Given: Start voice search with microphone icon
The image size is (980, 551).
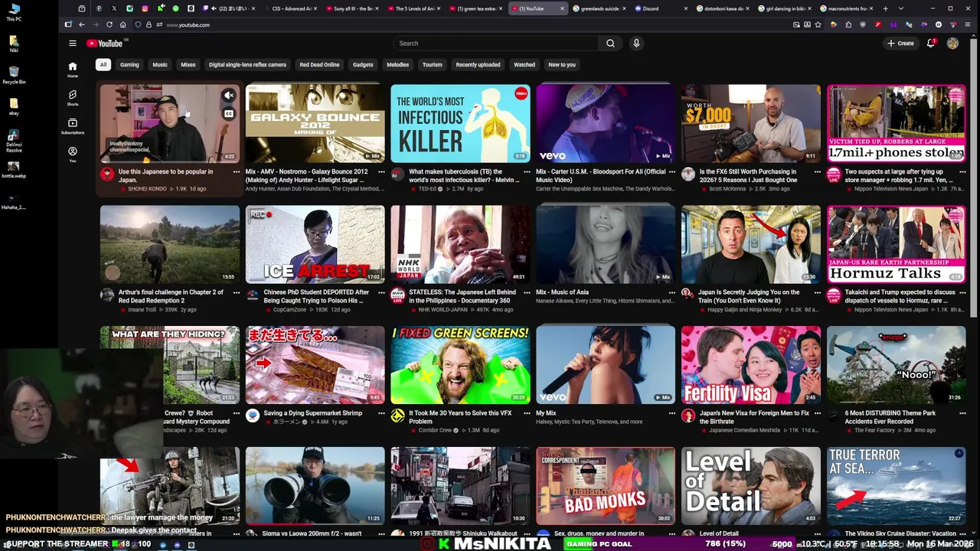Looking at the screenshot, I should pyautogui.click(x=636, y=44).
